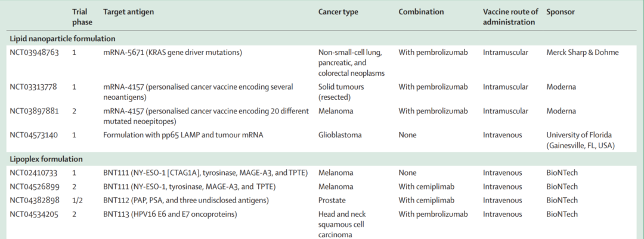644x239 pixels.
Task: Click the mRNA-5671 target antigen text
Action: (172, 53)
